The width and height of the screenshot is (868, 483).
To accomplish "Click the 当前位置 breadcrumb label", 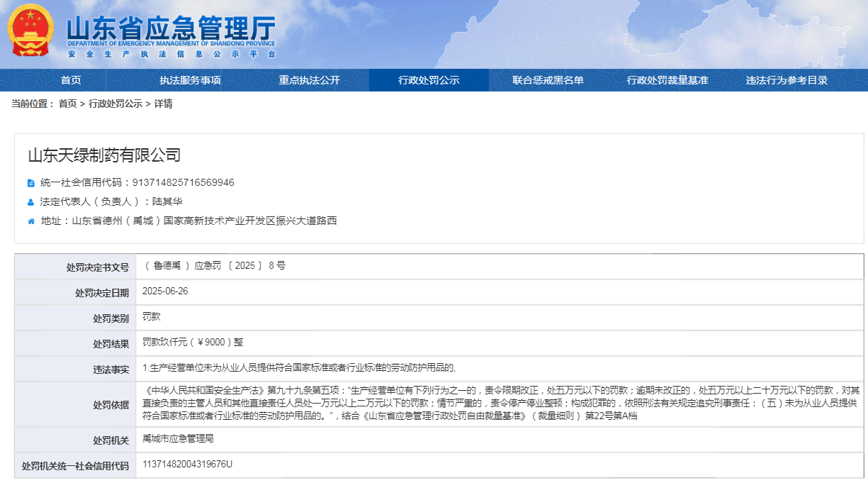I will point(33,104).
